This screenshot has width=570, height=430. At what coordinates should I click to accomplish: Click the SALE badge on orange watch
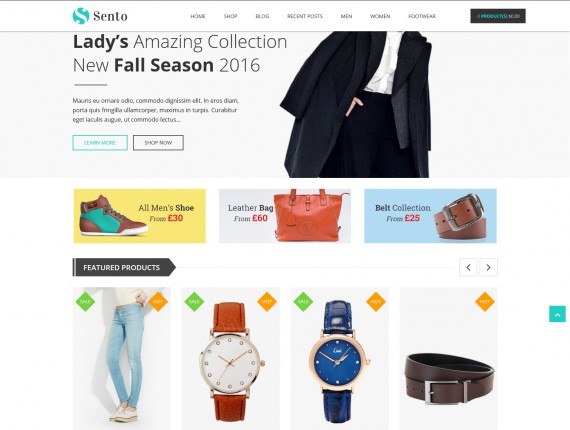[x=194, y=302]
